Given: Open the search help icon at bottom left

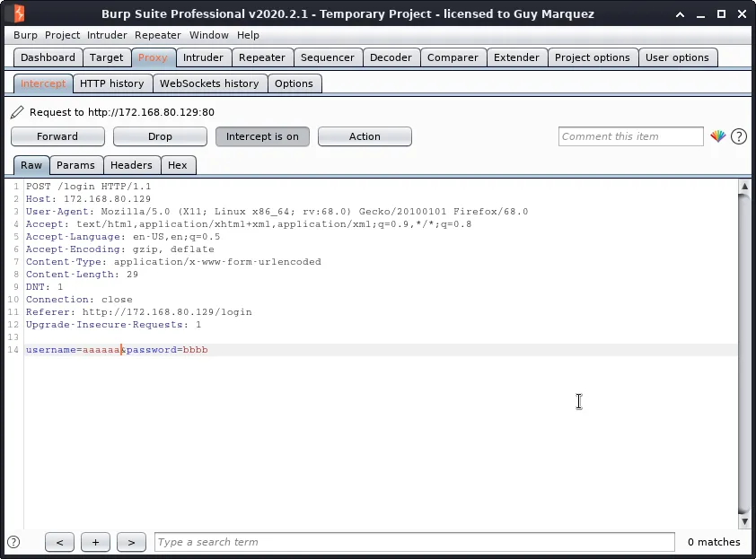Looking at the screenshot, I should [13, 542].
